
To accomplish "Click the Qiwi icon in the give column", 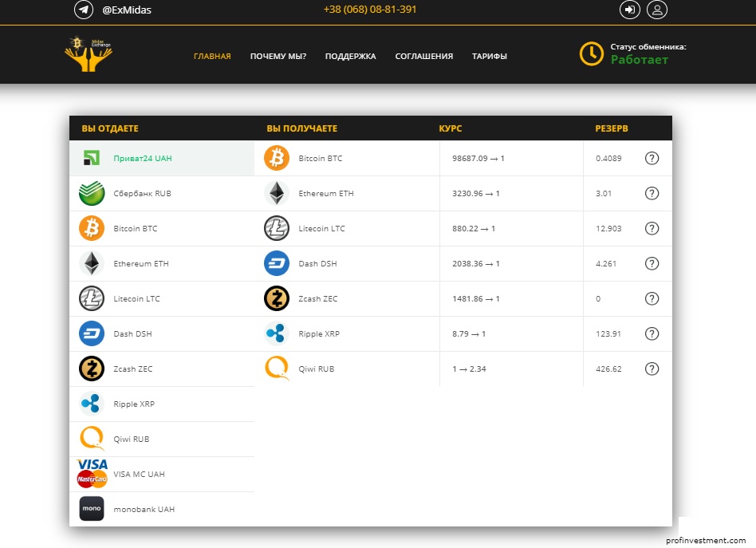I will pyautogui.click(x=92, y=438).
